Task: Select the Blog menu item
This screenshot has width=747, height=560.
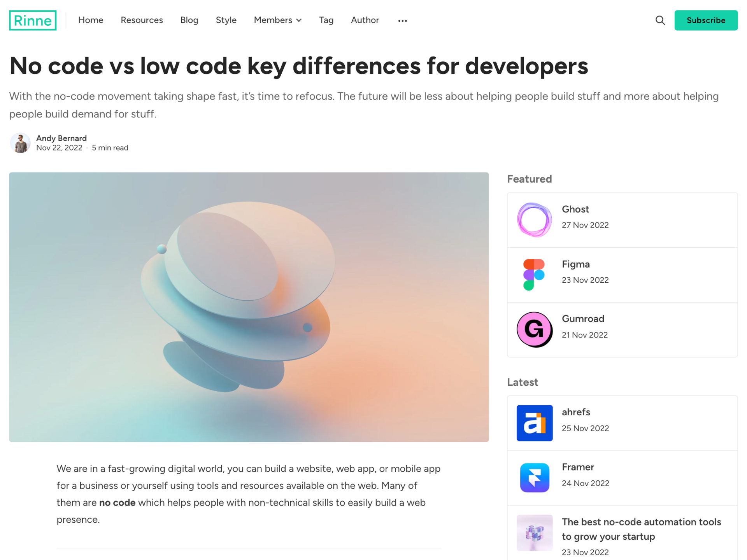Action: point(189,20)
